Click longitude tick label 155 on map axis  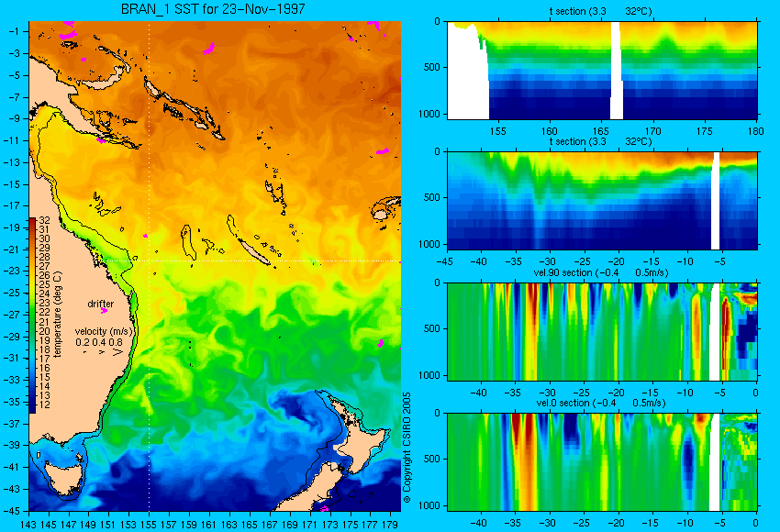tap(149, 524)
